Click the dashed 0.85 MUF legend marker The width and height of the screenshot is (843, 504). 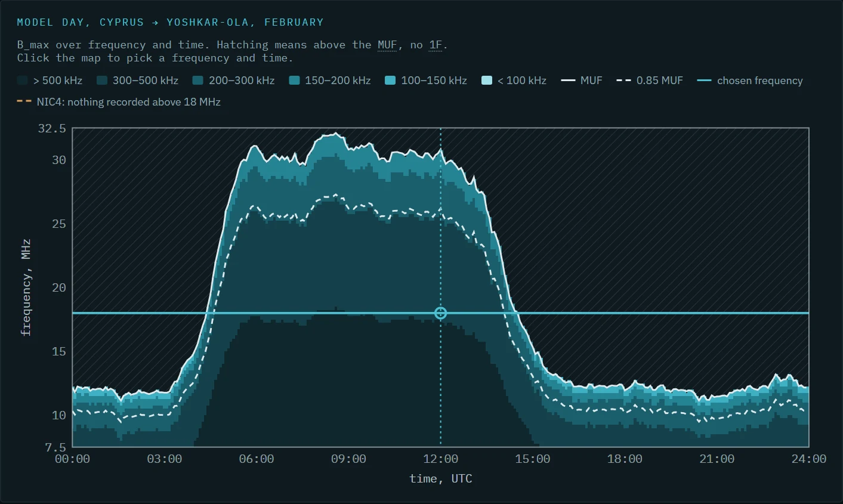pyautogui.click(x=624, y=81)
